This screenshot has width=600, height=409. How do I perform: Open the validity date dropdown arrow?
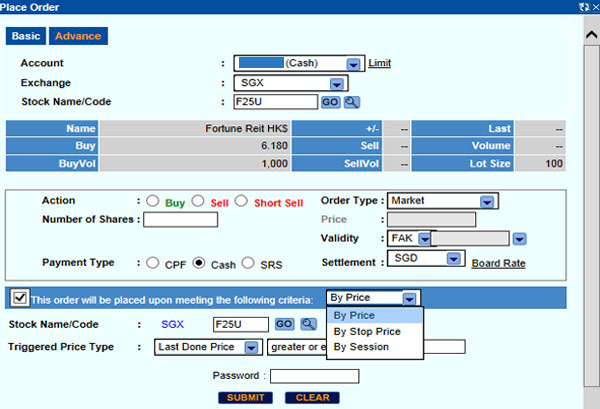click(x=519, y=239)
